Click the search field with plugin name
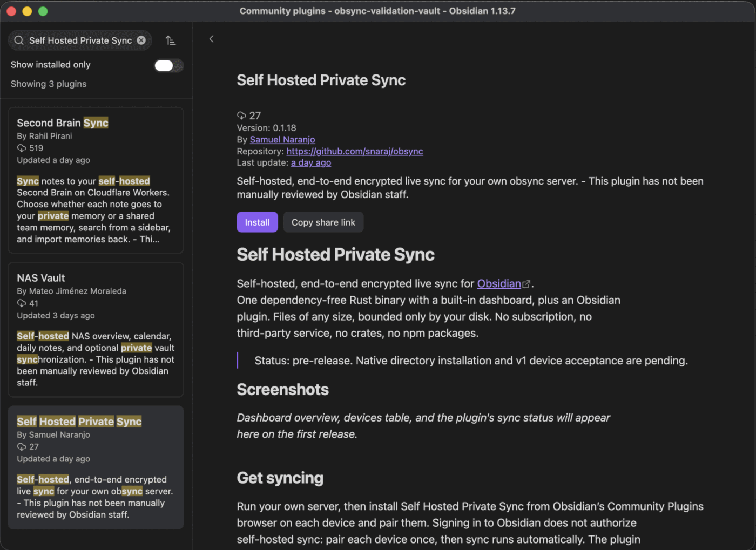 (x=80, y=40)
